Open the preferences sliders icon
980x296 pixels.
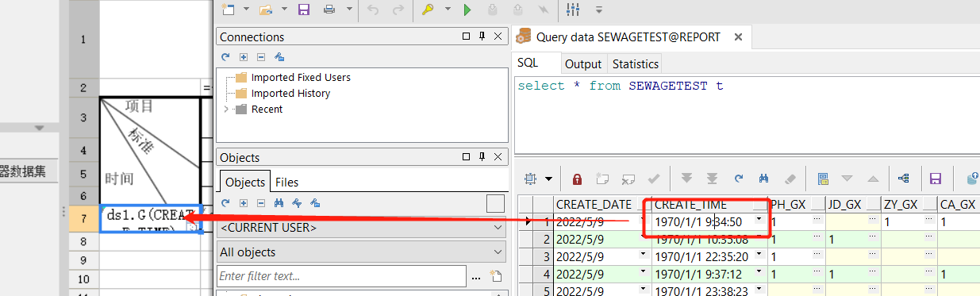point(573,10)
